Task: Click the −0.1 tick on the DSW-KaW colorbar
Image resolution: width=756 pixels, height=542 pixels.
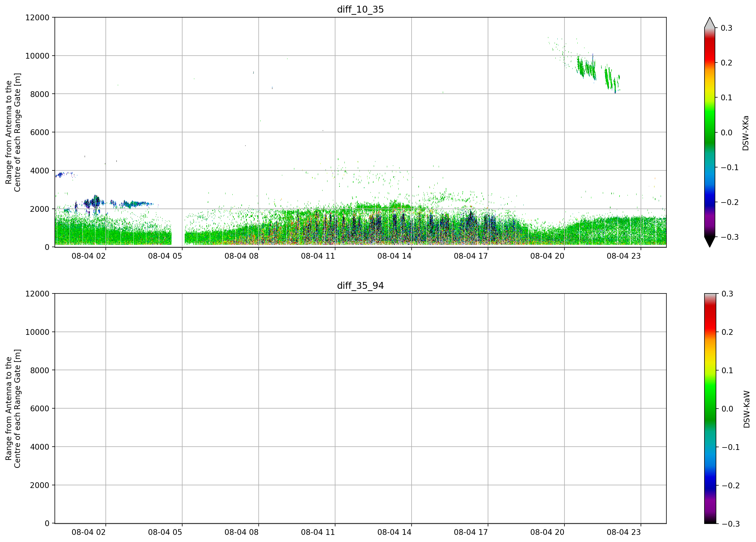Action: (731, 447)
